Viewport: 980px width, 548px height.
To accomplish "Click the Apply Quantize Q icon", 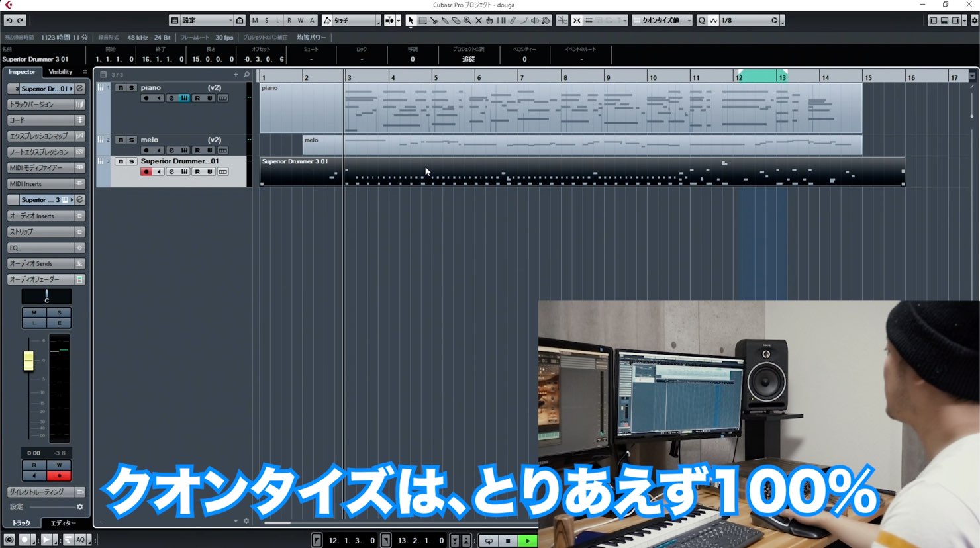I will [702, 21].
